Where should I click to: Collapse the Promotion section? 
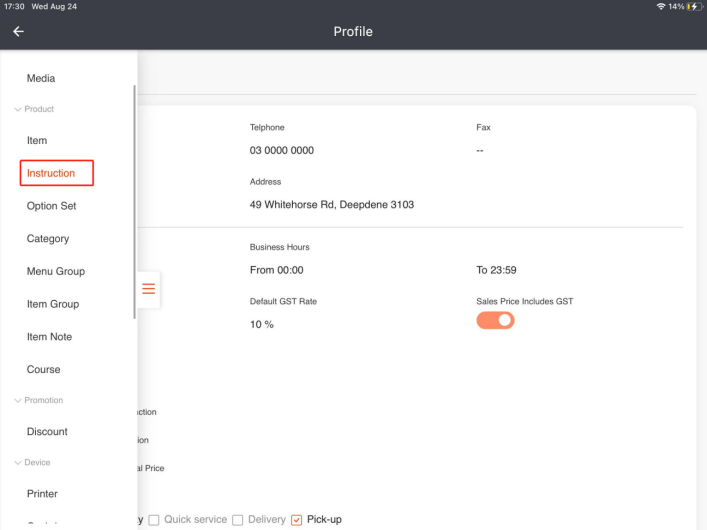[x=39, y=400]
